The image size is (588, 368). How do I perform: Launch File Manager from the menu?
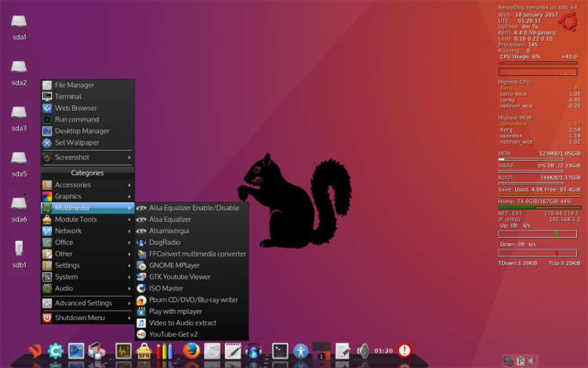pyautogui.click(x=74, y=85)
